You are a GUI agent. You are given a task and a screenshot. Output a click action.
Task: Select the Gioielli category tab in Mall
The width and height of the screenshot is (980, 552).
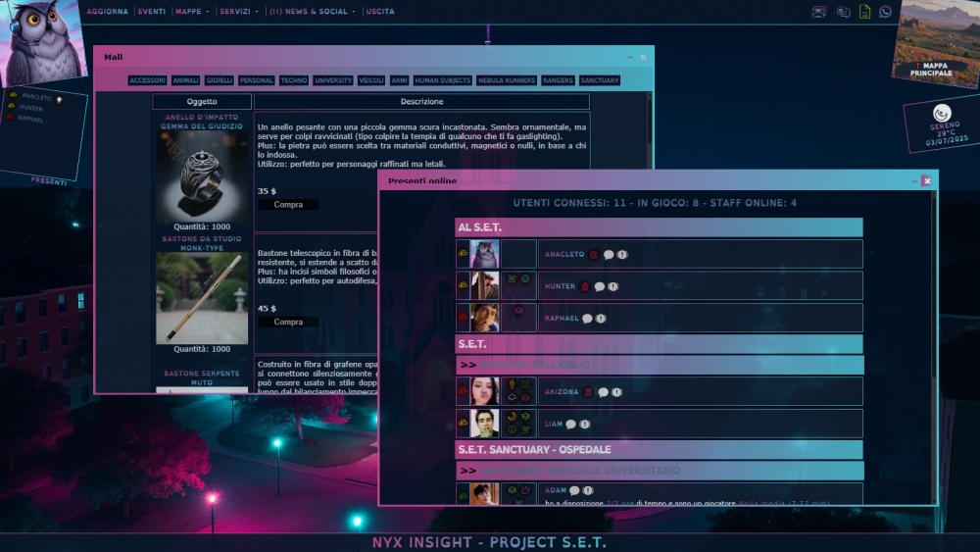coord(220,80)
